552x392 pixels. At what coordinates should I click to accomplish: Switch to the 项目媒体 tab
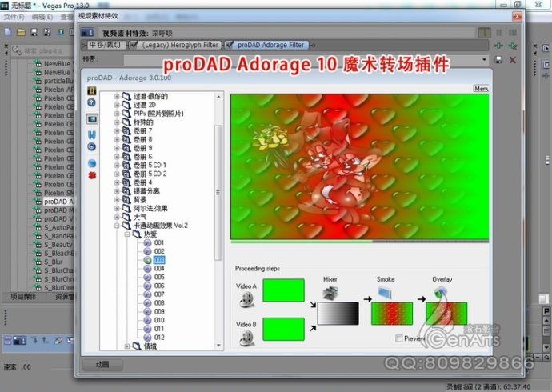point(23,297)
